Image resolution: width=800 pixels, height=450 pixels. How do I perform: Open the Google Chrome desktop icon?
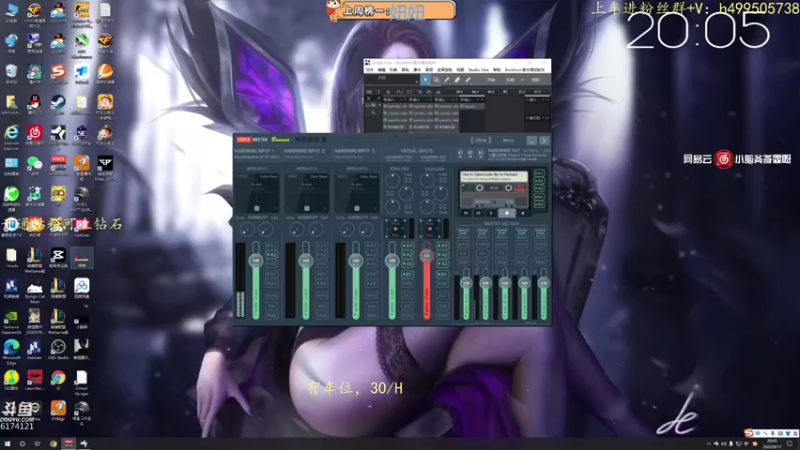point(58,380)
